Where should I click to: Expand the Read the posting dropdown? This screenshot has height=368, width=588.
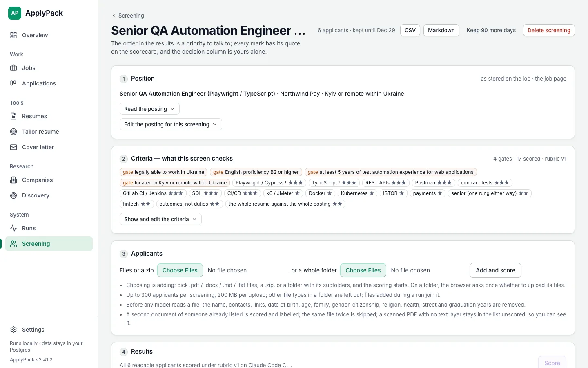coord(149,109)
